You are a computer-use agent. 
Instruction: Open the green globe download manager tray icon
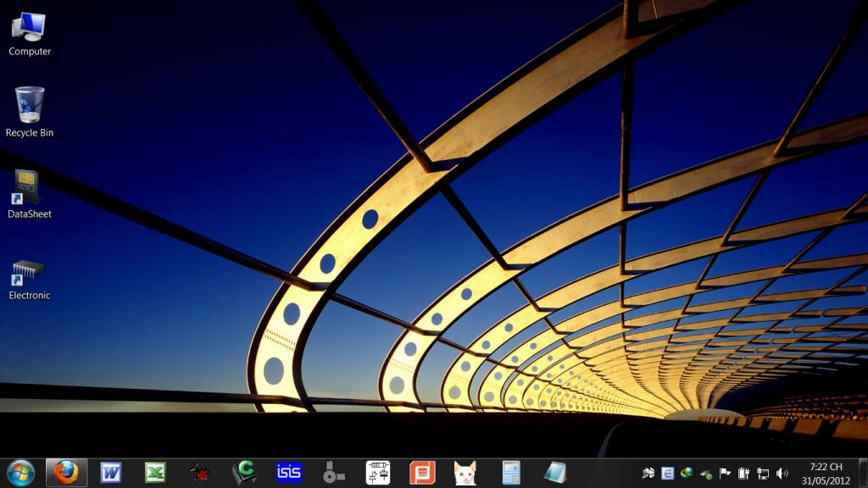[687, 473]
